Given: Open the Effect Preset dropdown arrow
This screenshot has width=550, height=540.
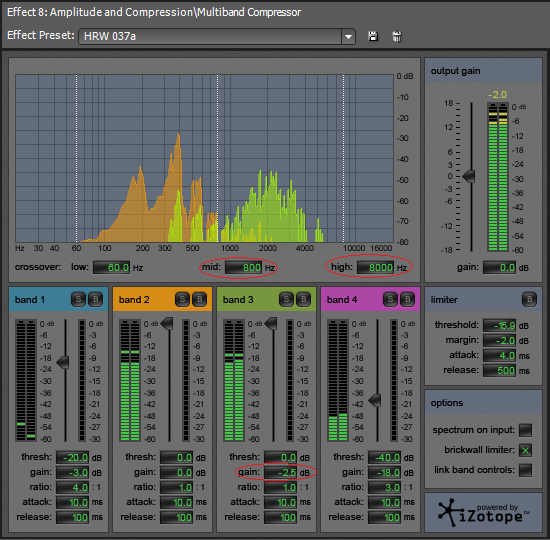Looking at the screenshot, I should point(348,36).
